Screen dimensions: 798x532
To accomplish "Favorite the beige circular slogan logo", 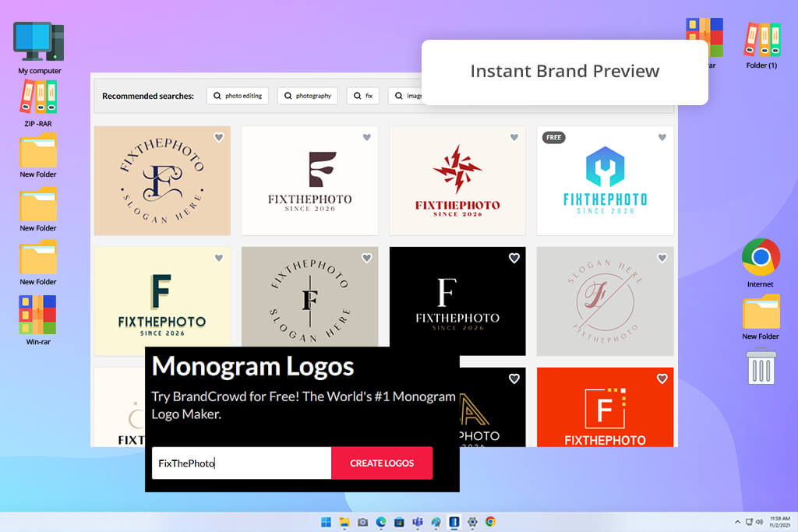I will (219, 137).
